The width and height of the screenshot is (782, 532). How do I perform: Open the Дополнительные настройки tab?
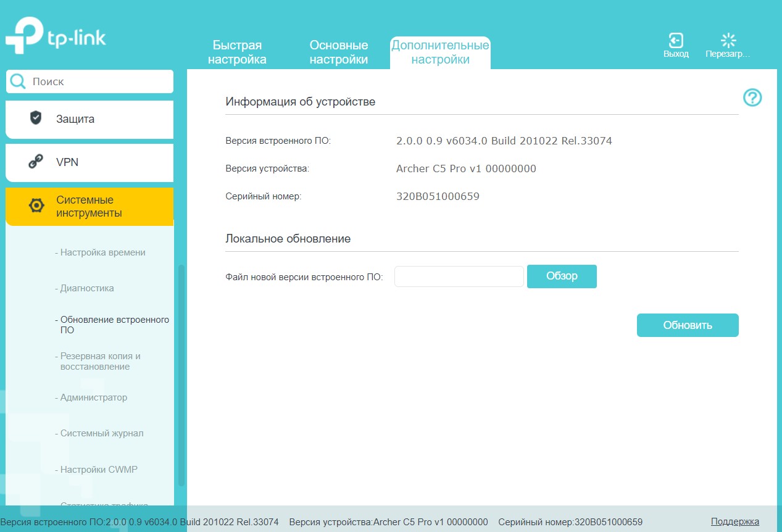(x=440, y=52)
